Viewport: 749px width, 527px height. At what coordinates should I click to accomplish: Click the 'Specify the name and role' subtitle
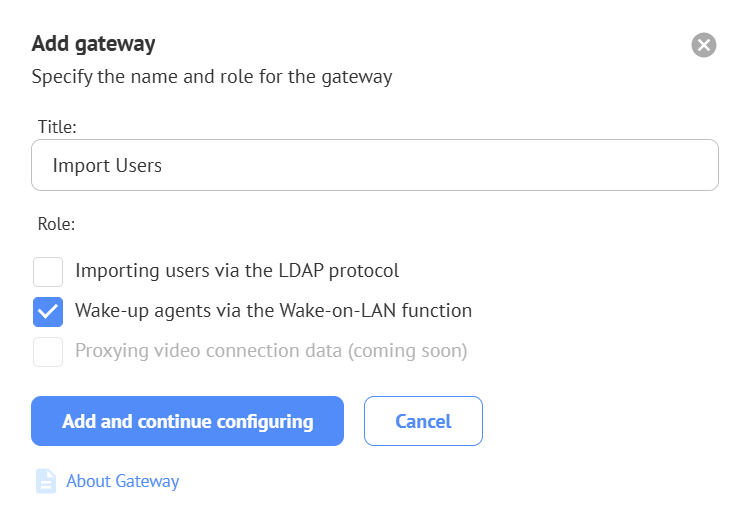211,77
